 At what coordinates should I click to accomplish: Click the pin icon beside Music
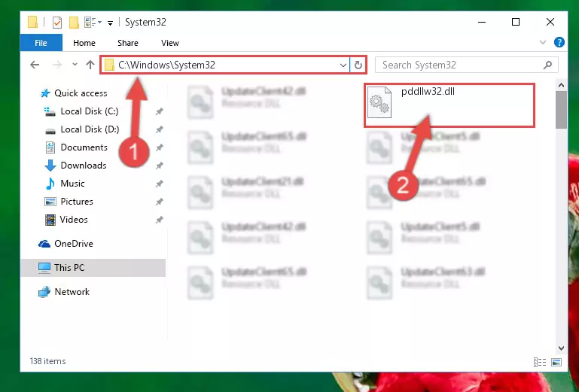(159, 184)
